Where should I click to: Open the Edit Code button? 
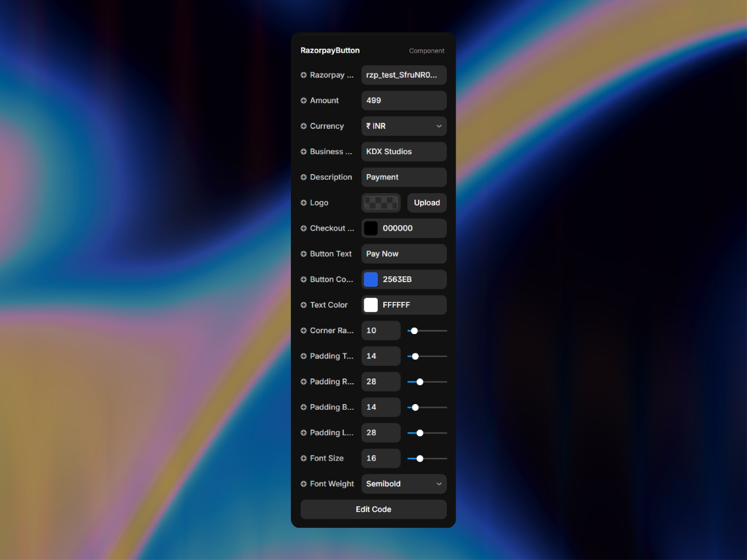(373, 510)
